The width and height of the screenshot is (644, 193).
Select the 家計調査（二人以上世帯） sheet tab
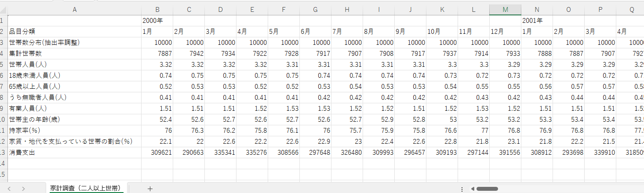click(86, 188)
